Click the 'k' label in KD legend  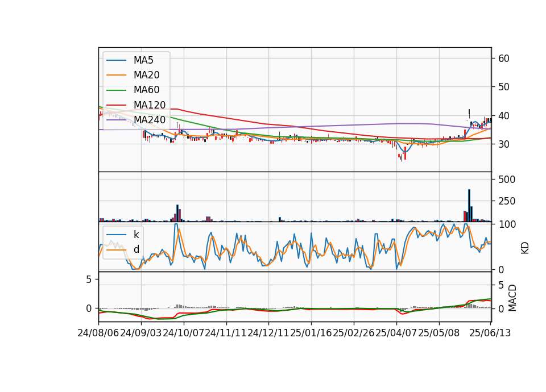pyautogui.click(x=136, y=235)
